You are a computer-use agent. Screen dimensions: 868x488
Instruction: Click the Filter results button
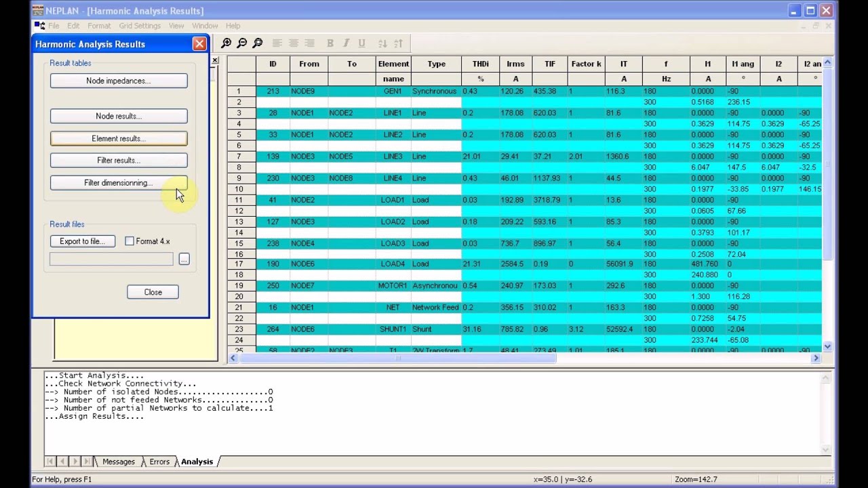[x=119, y=161]
